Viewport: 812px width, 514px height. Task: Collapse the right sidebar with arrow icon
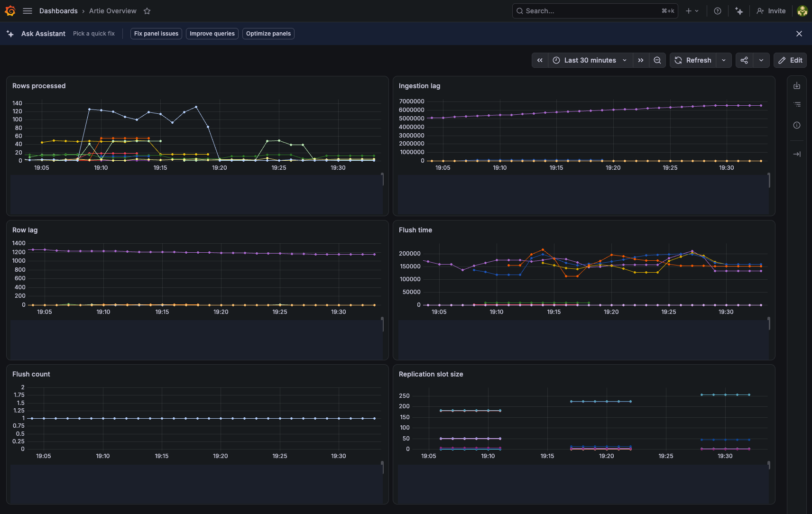(x=797, y=154)
